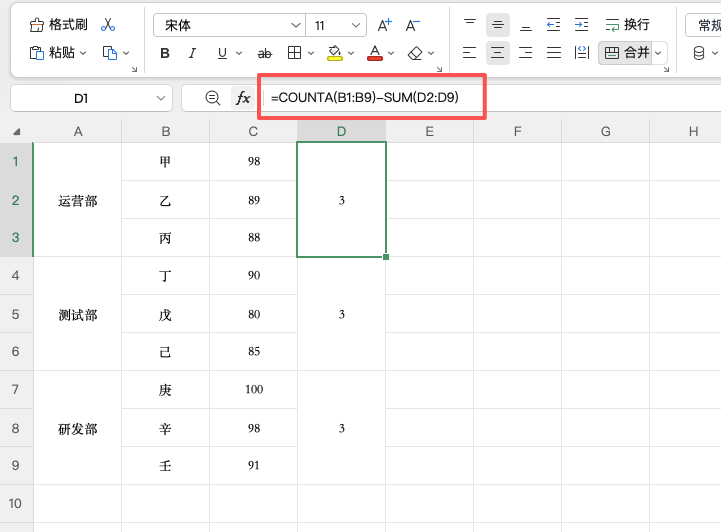Select cell containing 戊
This screenshot has height=532, width=721.
166,315
